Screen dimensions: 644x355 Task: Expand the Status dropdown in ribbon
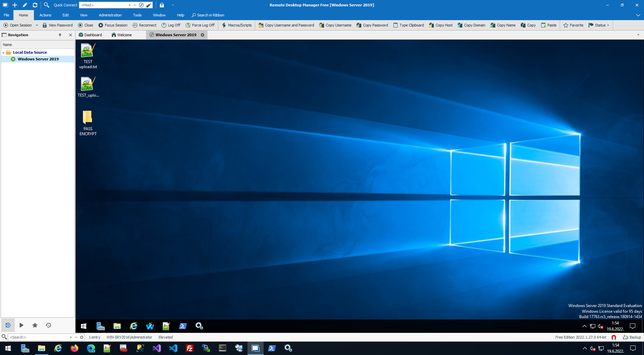599,25
